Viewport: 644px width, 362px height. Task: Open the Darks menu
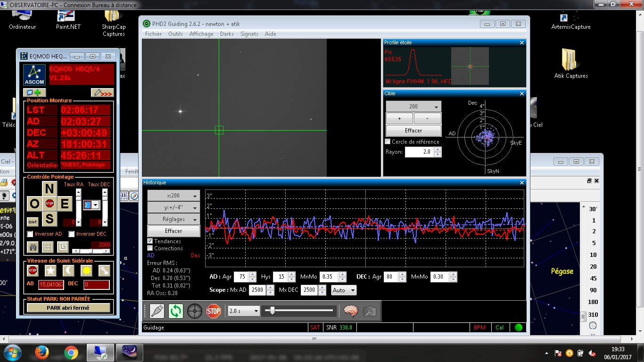tap(227, 34)
